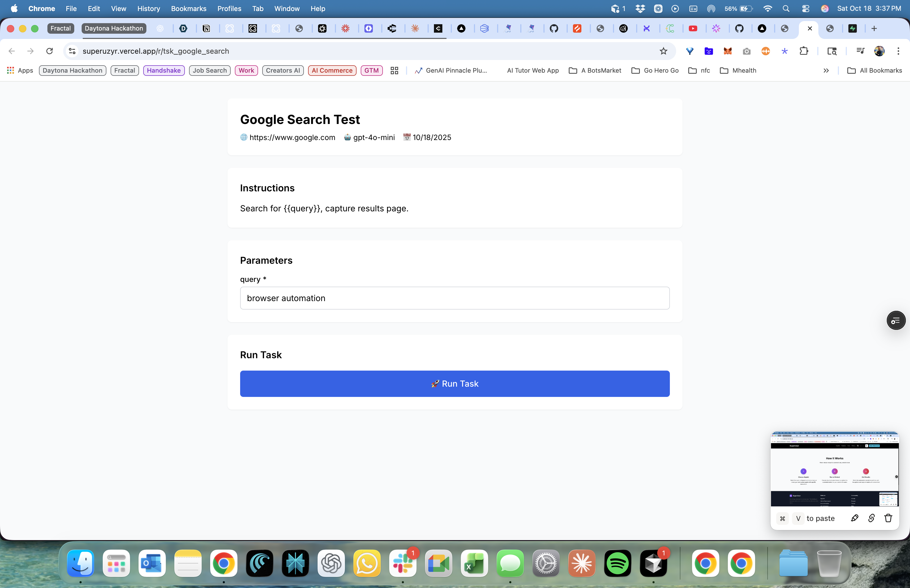The width and height of the screenshot is (910, 588).
Task: Expand the Daytona Hackathon tab group
Action: (x=114, y=28)
